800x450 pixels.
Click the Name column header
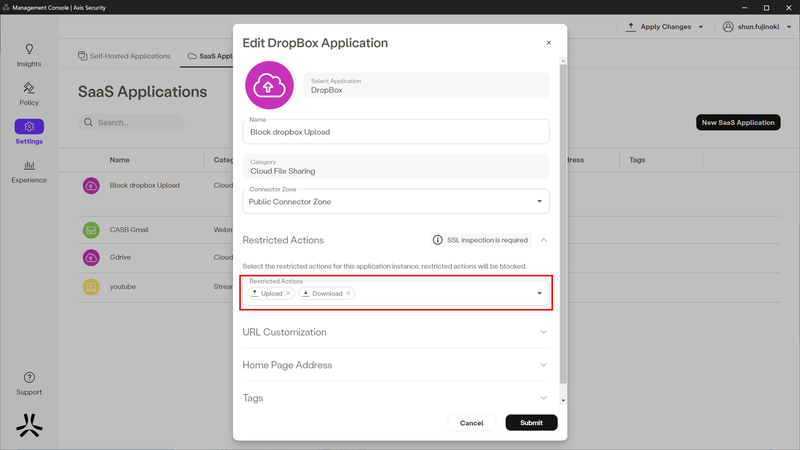[119, 160]
